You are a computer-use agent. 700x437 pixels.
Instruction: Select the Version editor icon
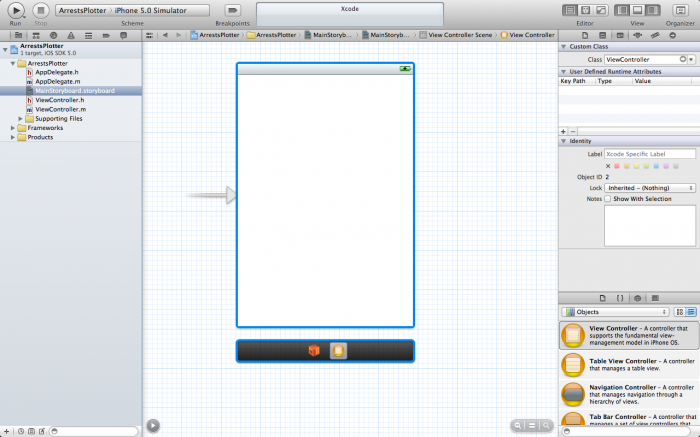(601, 10)
